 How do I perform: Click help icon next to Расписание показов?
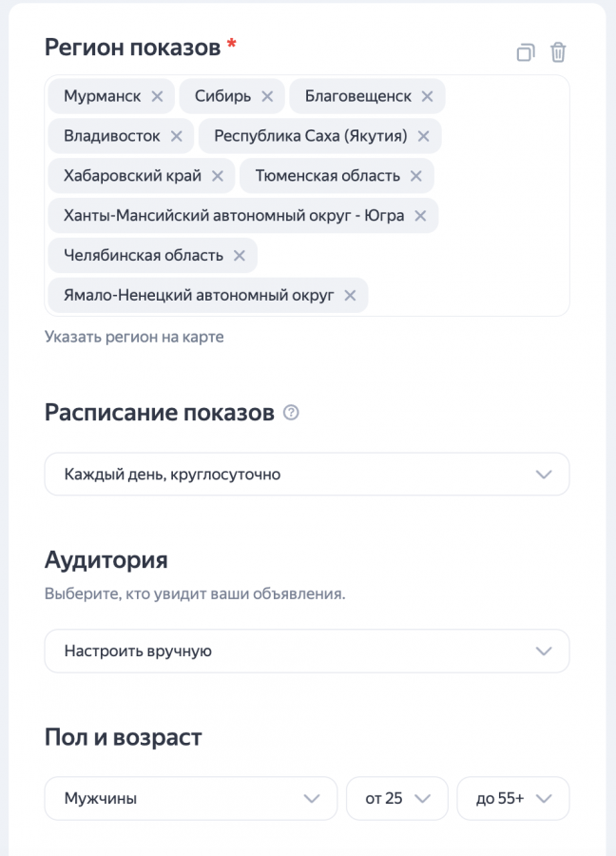click(292, 413)
